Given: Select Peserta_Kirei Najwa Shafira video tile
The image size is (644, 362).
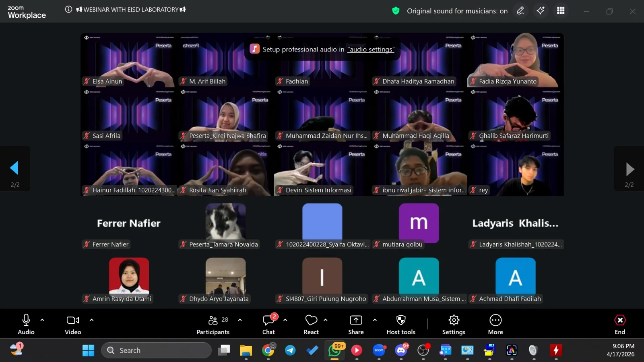Looking at the screenshot, I should (x=225, y=115).
